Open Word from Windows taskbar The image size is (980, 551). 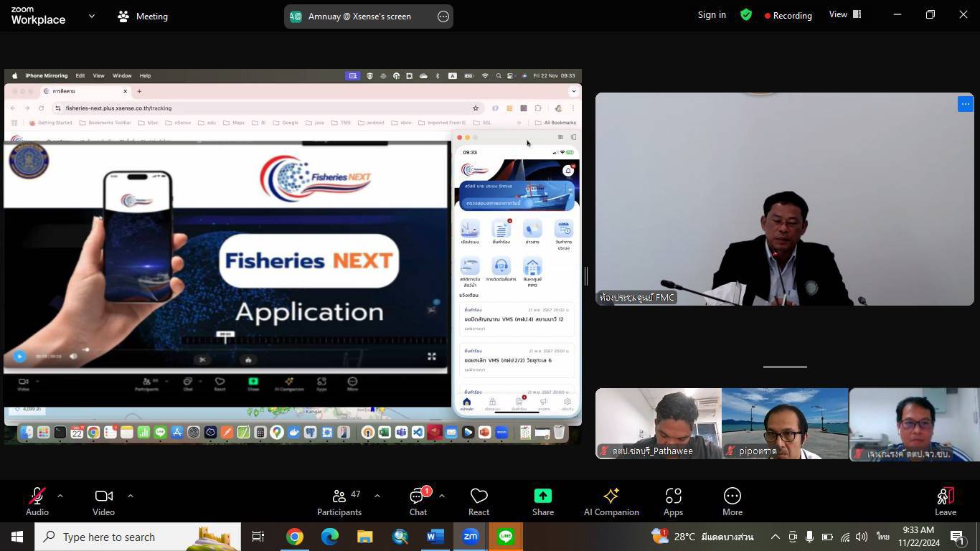pos(435,537)
